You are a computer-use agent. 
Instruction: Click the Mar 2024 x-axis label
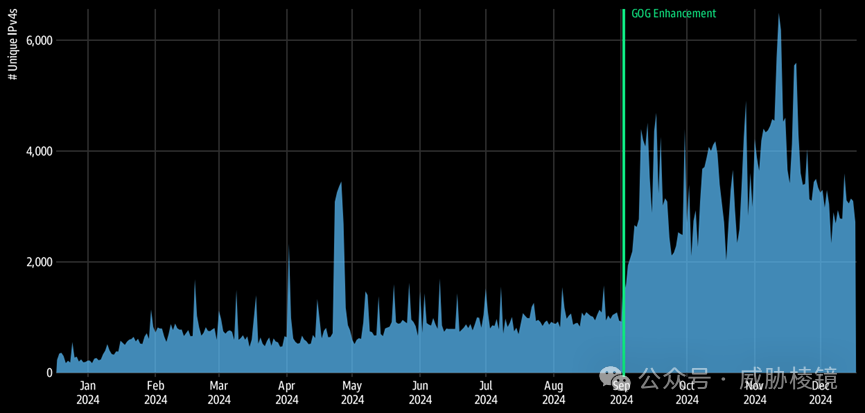click(218, 392)
